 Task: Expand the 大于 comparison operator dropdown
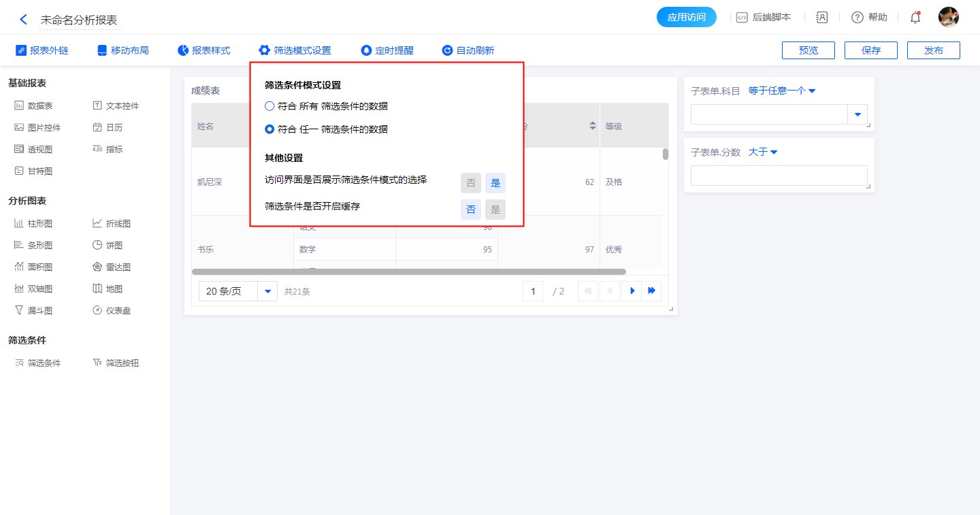tap(762, 152)
